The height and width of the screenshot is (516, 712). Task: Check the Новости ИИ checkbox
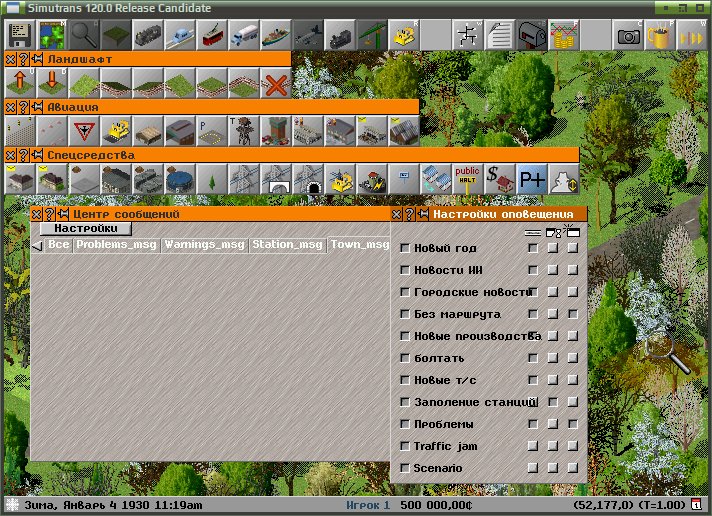pyautogui.click(x=405, y=270)
